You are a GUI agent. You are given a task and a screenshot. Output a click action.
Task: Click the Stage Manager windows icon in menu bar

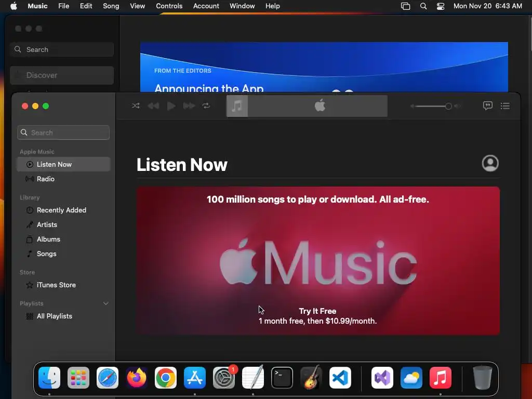(x=405, y=6)
